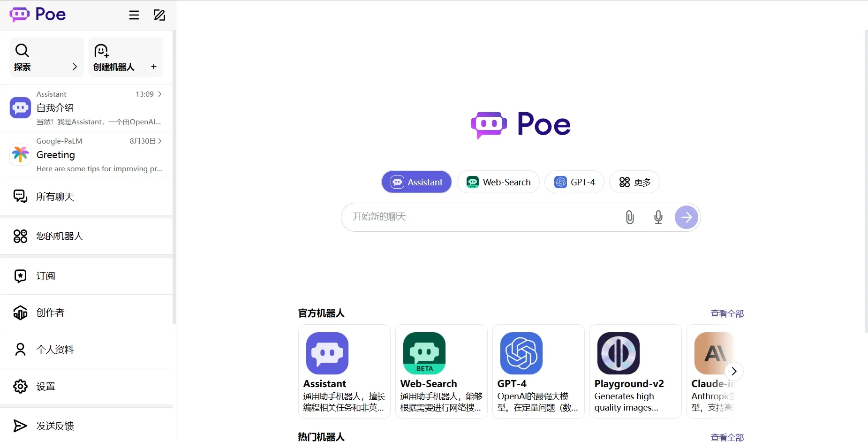The width and height of the screenshot is (868, 442).
Task: Select the Assistant bot chip
Action: [416, 182]
